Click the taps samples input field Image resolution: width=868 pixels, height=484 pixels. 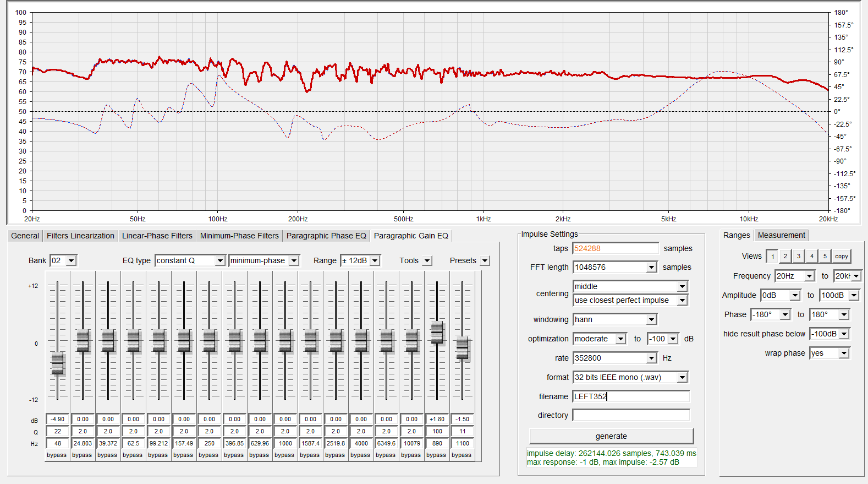coord(615,248)
